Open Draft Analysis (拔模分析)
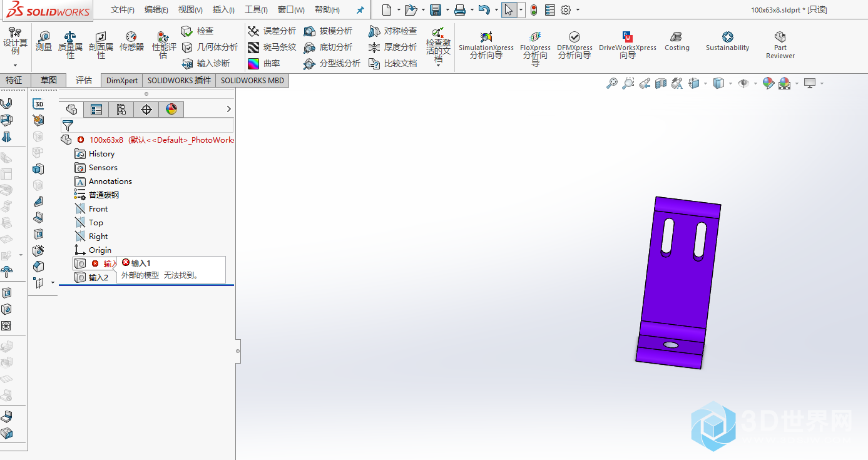 [328, 31]
